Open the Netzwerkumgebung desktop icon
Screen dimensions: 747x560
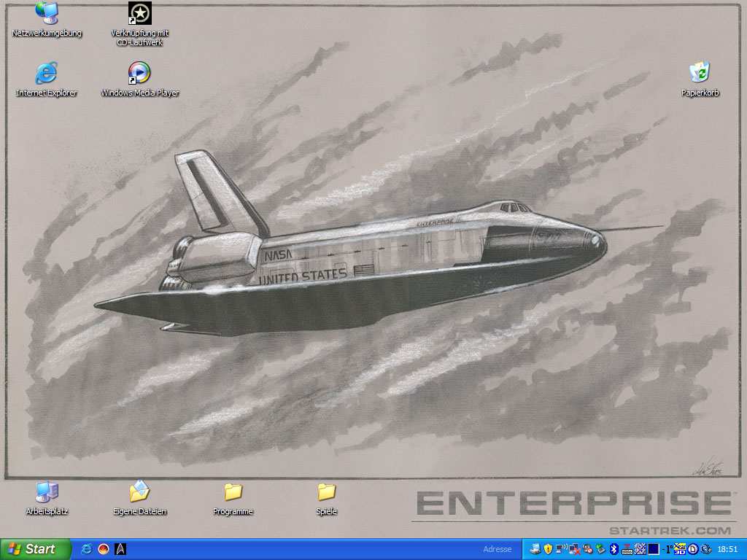(x=47, y=14)
